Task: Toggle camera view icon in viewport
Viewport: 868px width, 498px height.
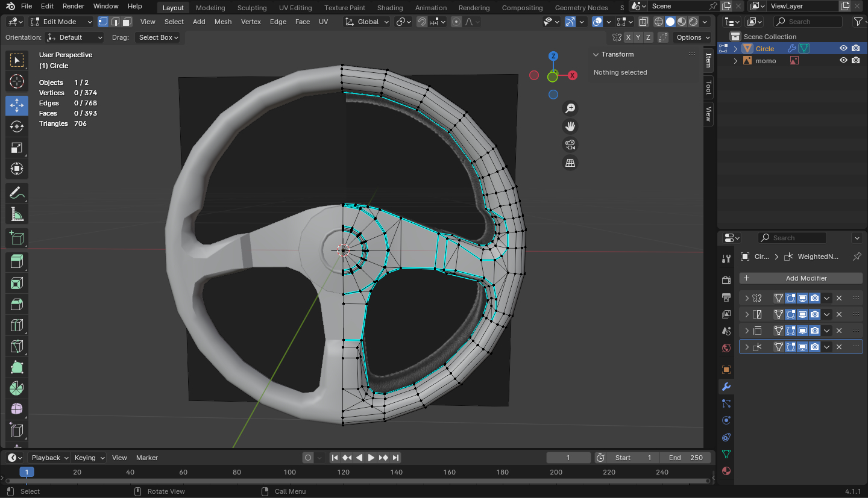Action: click(570, 145)
